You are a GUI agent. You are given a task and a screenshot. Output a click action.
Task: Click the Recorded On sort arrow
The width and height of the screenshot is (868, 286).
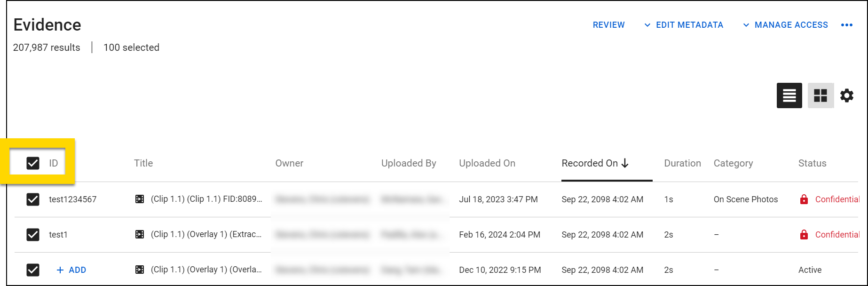[625, 163]
